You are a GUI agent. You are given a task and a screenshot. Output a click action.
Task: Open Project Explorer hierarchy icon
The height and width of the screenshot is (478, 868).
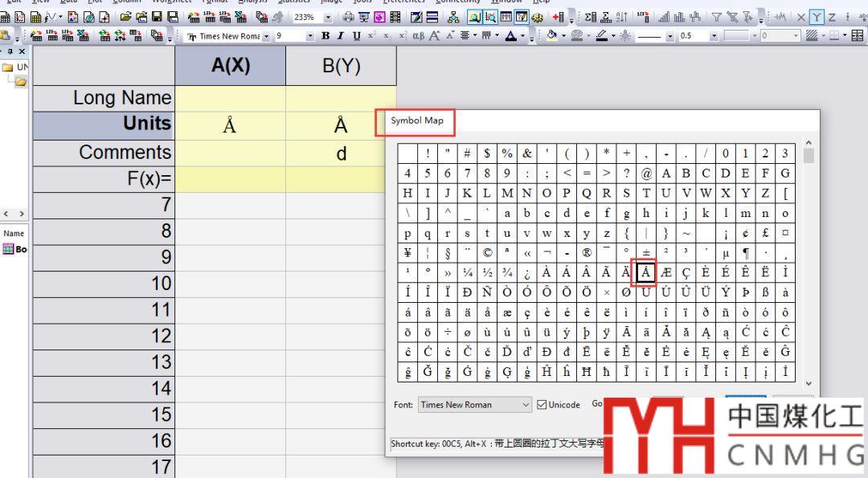(453, 17)
